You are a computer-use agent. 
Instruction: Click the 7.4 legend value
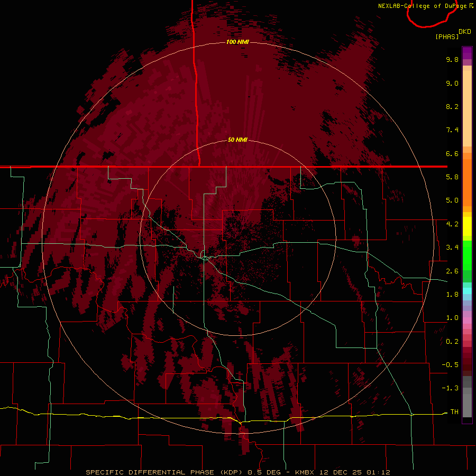(x=452, y=130)
